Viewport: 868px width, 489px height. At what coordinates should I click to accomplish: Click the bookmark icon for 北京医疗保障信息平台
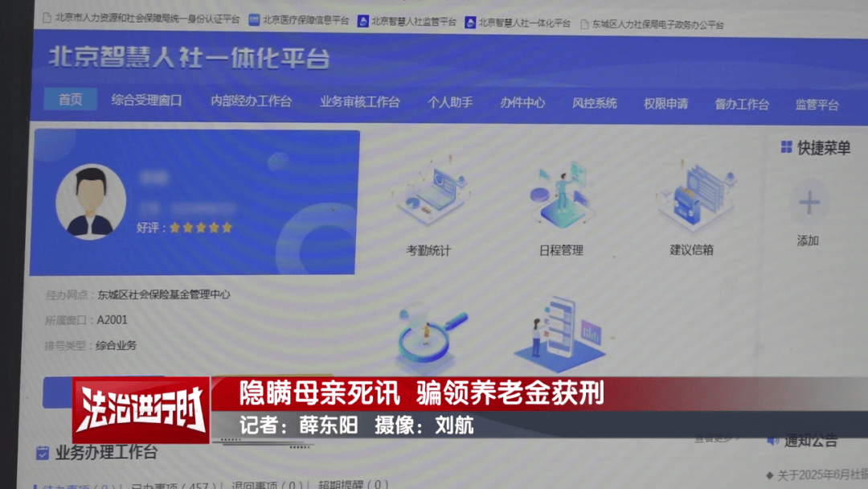click(253, 19)
